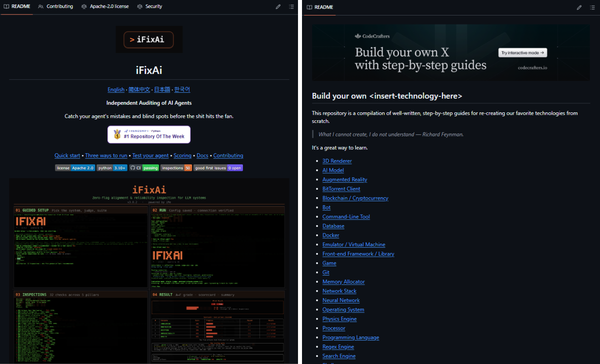Follow the Test your agent link
Viewport: 600px width, 364px height.
150,156
